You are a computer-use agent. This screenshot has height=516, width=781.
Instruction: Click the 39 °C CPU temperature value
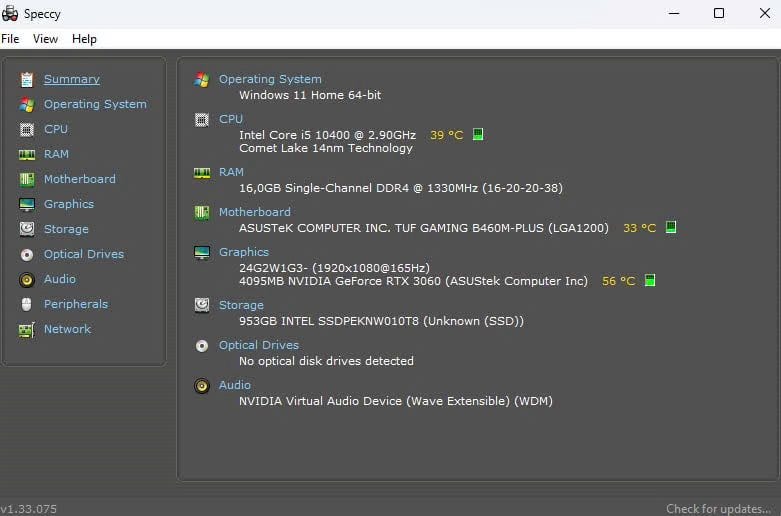click(x=447, y=135)
